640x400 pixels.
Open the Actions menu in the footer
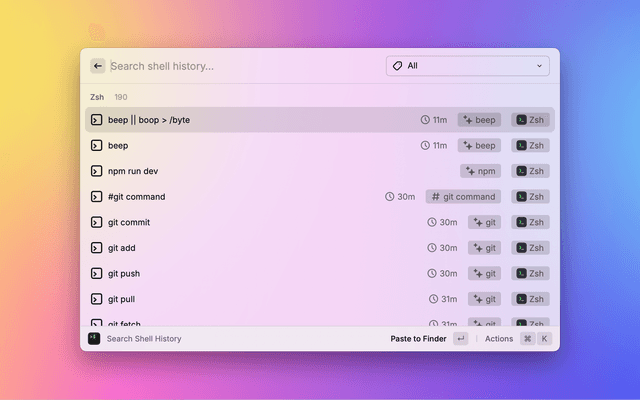point(499,339)
